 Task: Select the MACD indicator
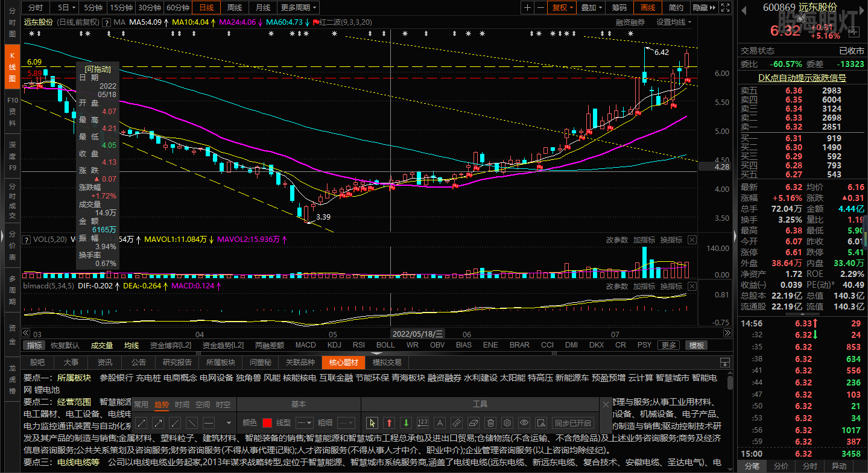305,346
